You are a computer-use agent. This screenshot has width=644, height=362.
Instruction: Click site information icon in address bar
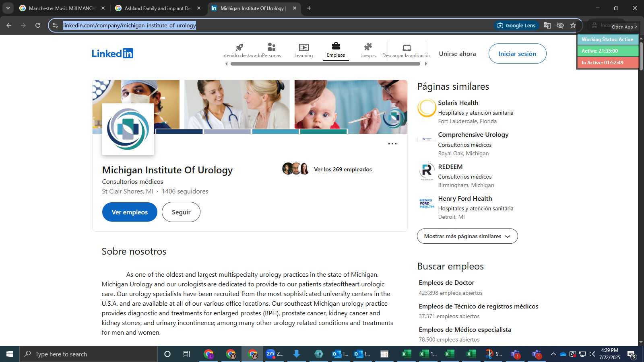[x=55, y=25]
